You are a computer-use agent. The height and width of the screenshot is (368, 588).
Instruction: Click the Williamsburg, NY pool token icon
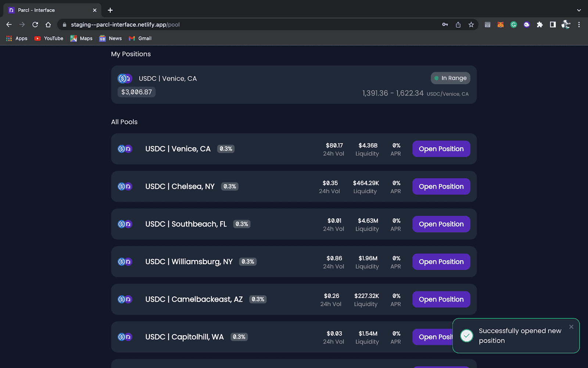click(125, 262)
